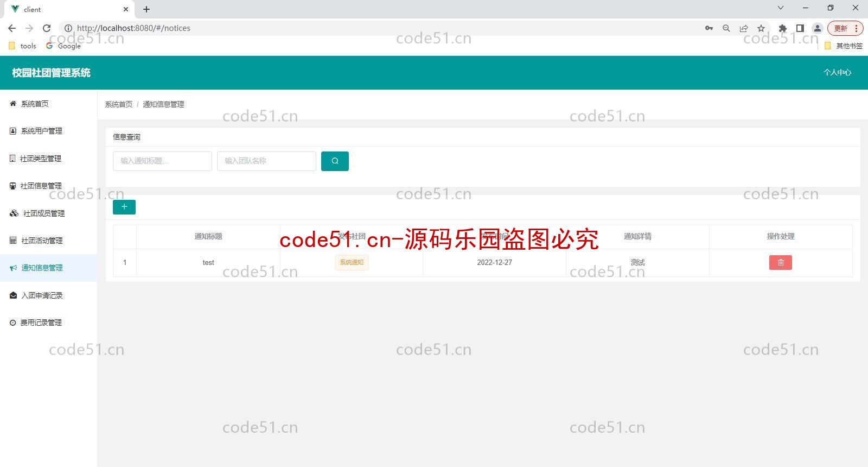Image resolution: width=868 pixels, height=467 pixels.
Task: Click the search magnifier button
Action: pos(335,161)
